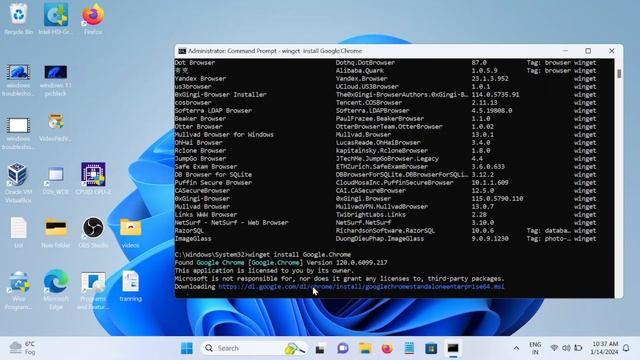Launch Firefox from the desktop shortcut

click(93, 19)
